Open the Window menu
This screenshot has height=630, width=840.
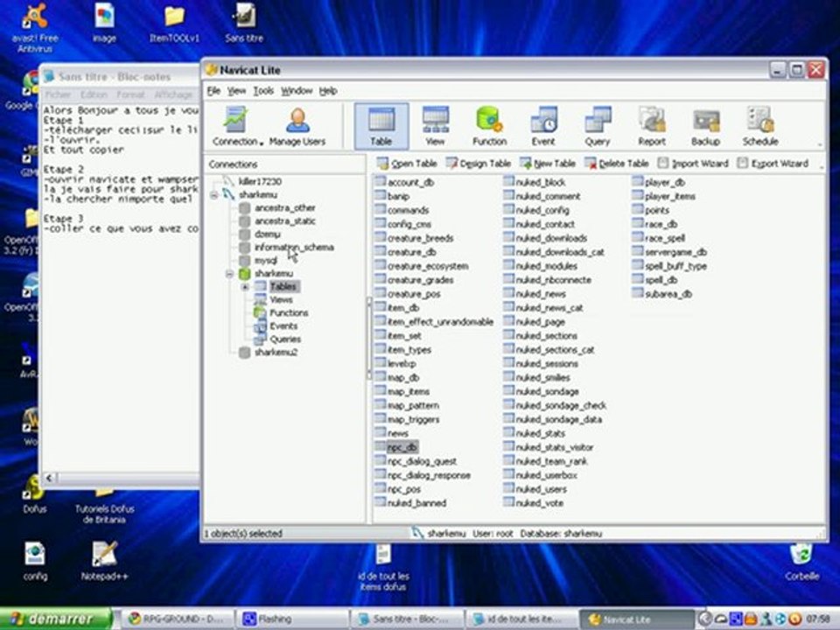tap(297, 90)
